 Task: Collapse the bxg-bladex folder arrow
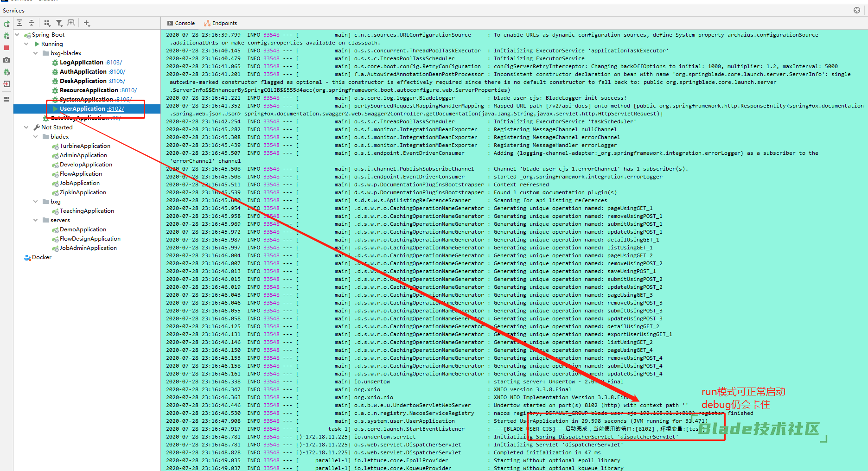[36, 53]
